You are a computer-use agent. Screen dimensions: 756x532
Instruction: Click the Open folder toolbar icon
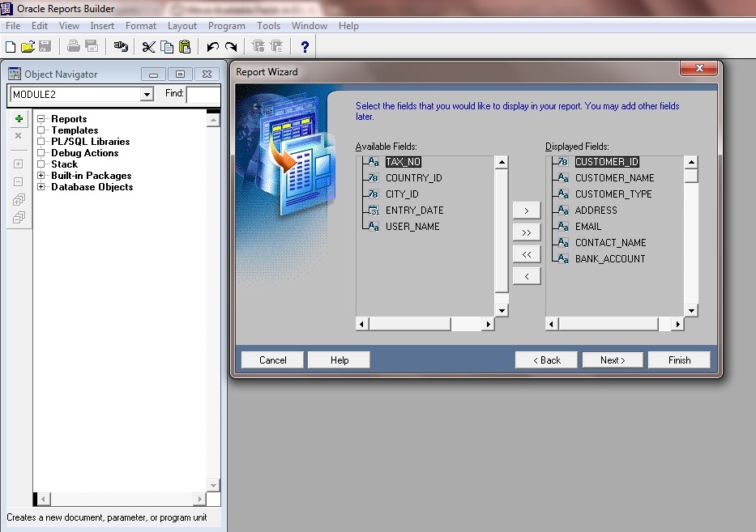[x=28, y=47]
